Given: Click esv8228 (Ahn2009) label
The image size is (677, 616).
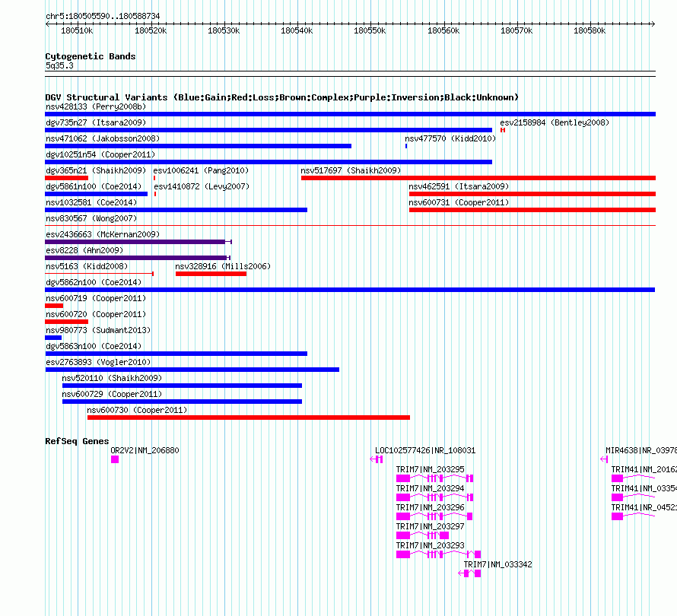Looking at the screenshot, I should tap(84, 250).
